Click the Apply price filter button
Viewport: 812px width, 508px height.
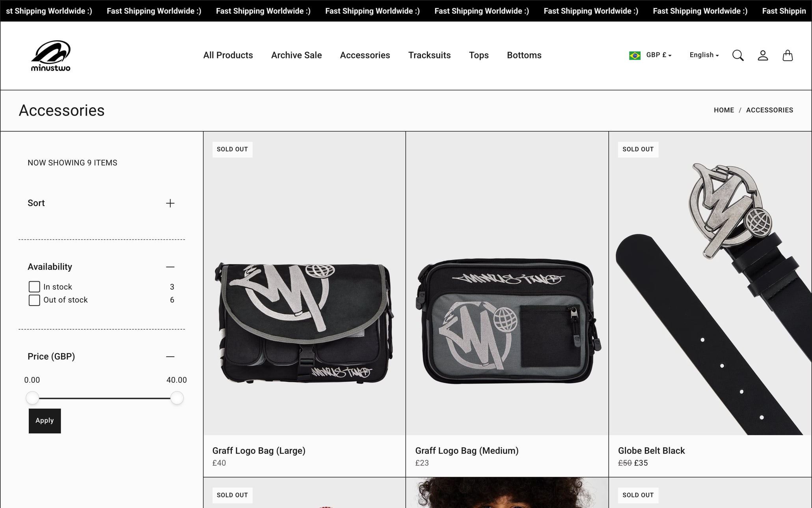click(45, 421)
